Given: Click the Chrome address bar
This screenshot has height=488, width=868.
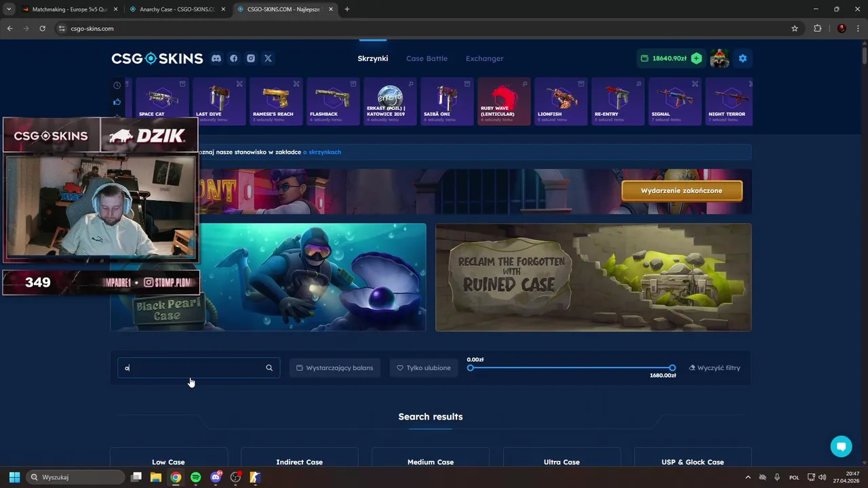Looking at the screenshot, I should tap(420, 28).
